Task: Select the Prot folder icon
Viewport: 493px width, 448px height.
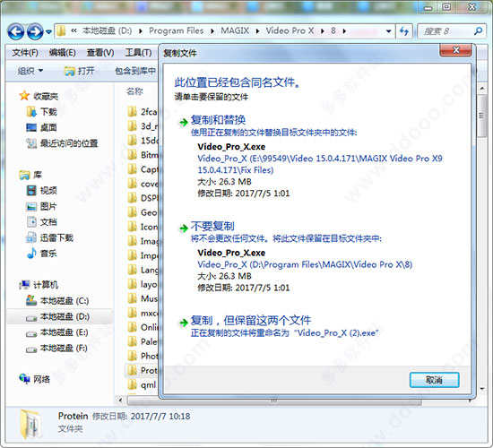Action: point(133,370)
